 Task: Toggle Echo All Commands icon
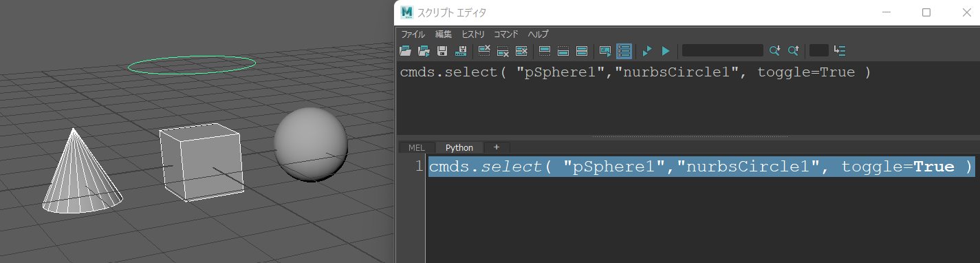[x=605, y=50]
